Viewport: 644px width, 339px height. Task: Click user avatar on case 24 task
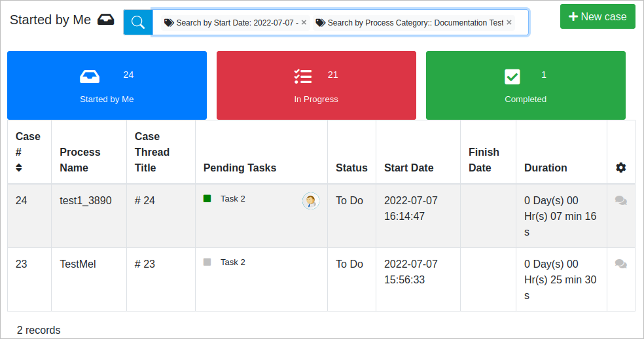click(x=311, y=201)
